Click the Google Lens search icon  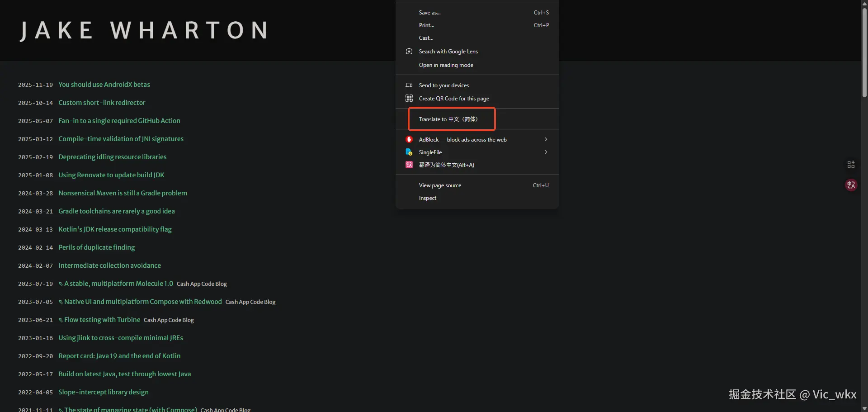(x=409, y=52)
